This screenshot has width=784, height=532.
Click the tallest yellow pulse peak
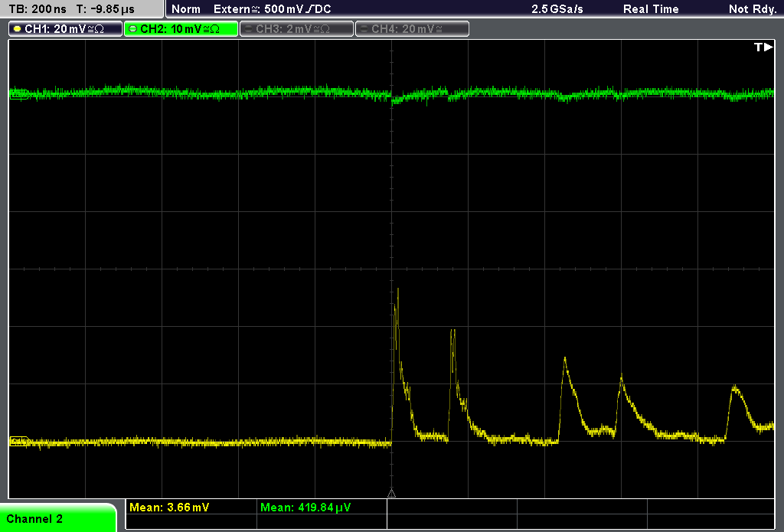click(x=398, y=289)
